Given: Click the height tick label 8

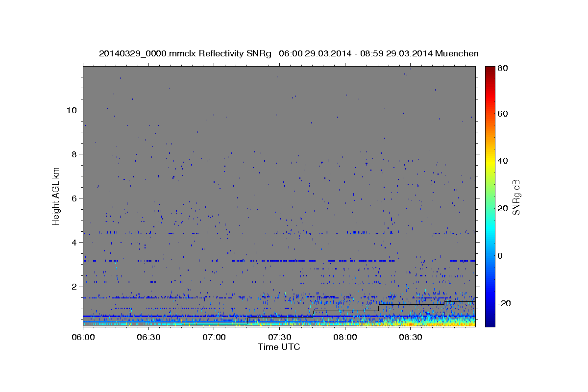Looking at the screenshot, I should (74, 154).
